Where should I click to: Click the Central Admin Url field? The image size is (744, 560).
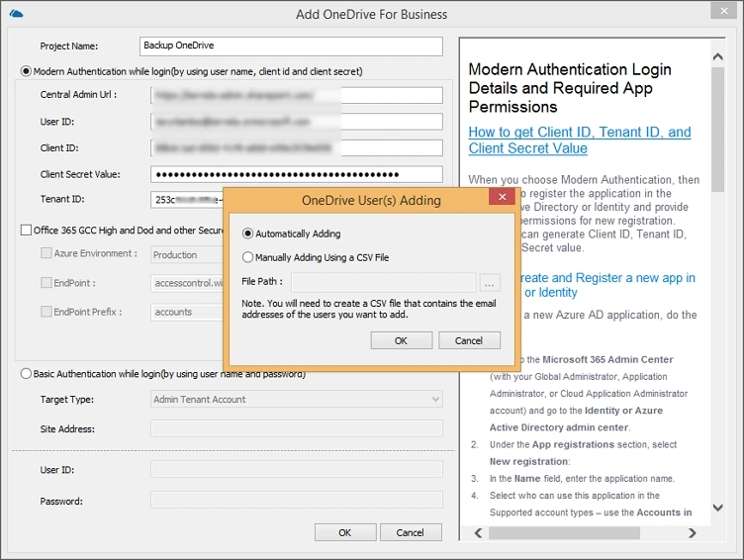tap(297, 95)
